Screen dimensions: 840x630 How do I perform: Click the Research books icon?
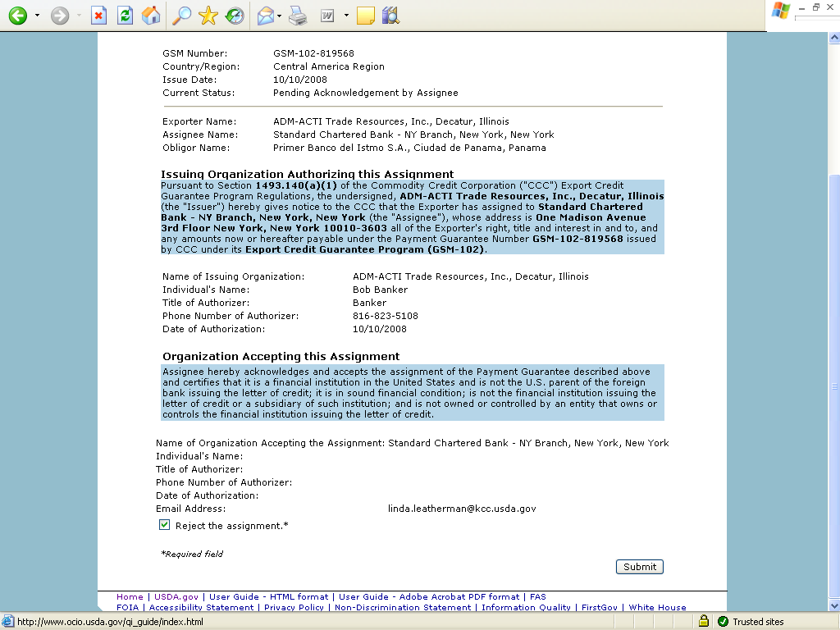[x=391, y=16]
